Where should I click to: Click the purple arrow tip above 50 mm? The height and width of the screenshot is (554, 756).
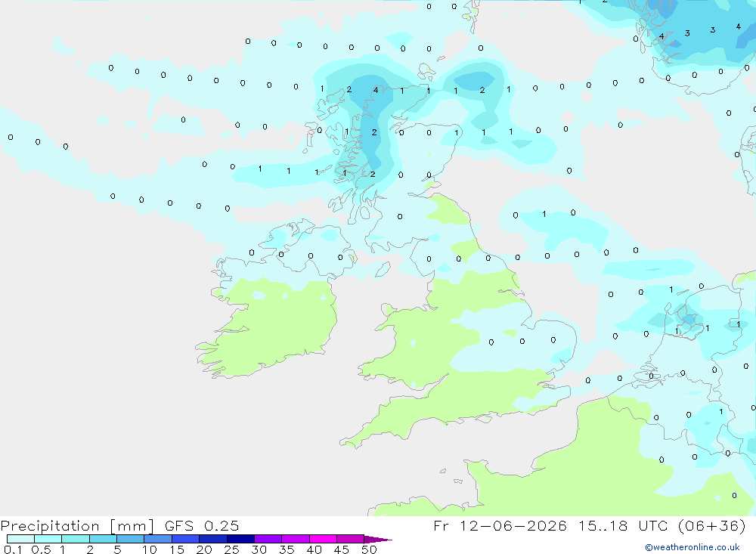click(x=377, y=540)
